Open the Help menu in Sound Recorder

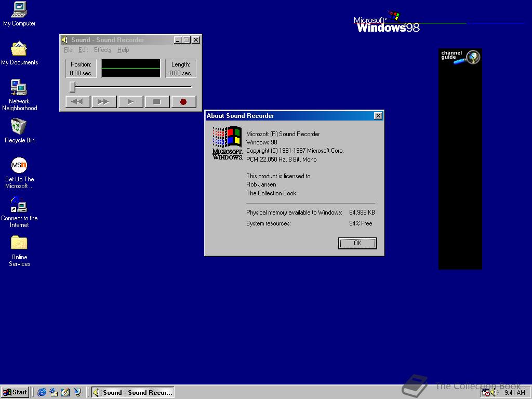click(x=123, y=50)
